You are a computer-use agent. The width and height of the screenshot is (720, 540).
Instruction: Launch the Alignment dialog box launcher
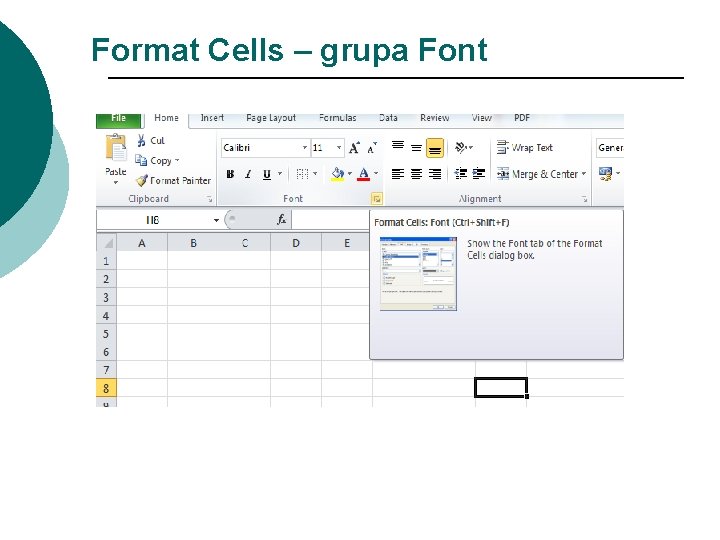[x=584, y=199]
